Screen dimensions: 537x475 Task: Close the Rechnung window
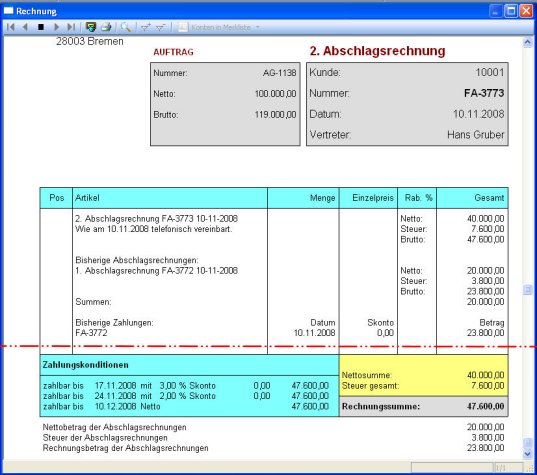[526, 11]
